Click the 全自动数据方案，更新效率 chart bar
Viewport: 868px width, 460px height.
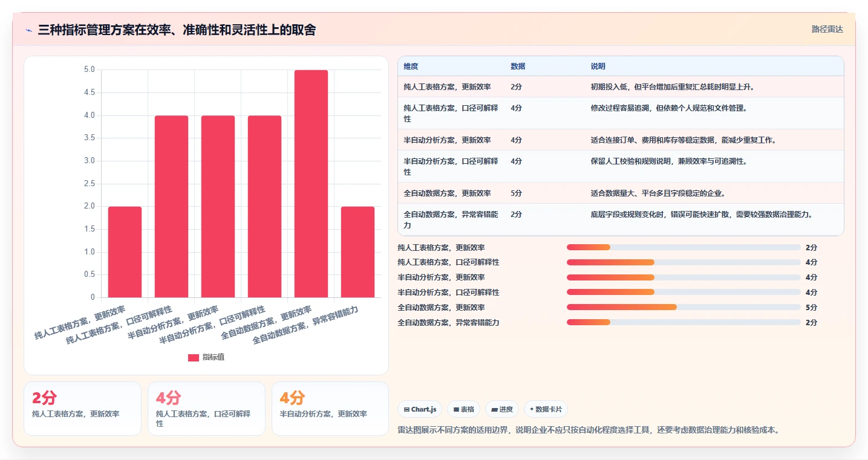click(x=311, y=184)
